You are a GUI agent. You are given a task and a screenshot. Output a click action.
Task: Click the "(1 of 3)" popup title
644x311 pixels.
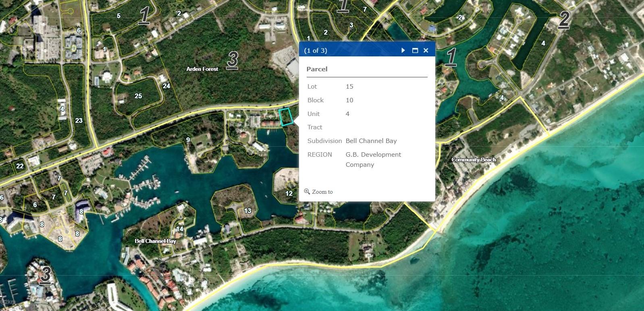coord(316,50)
